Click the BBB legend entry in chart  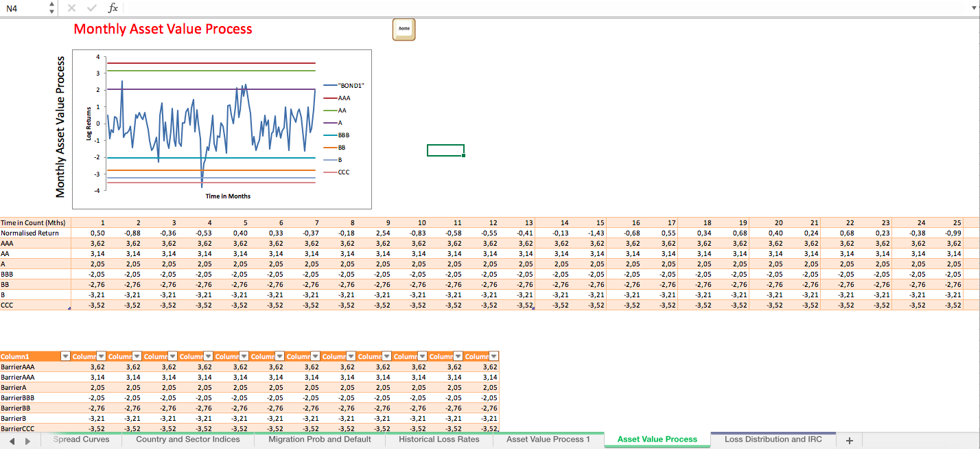pyautogui.click(x=338, y=135)
